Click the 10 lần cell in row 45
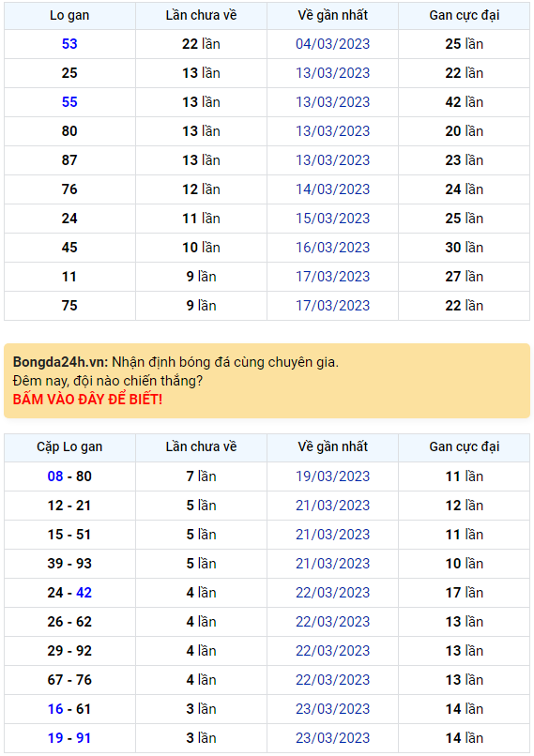 pos(201,248)
